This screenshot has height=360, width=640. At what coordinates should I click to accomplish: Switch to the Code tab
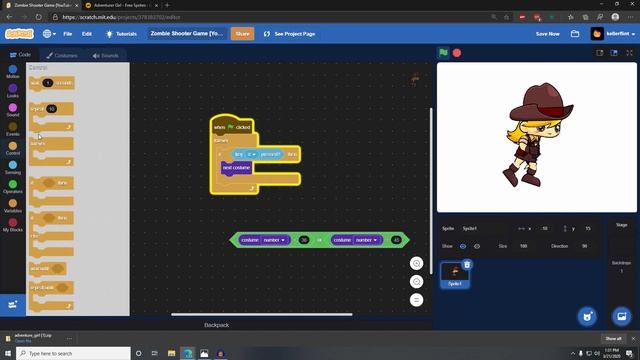pos(20,55)
